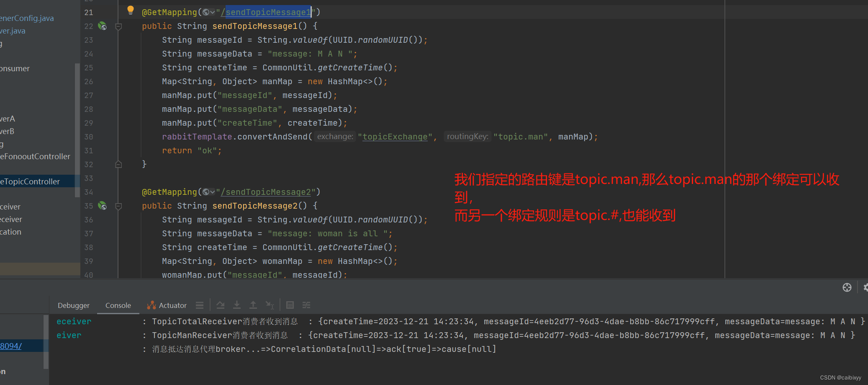This screenshot has width=868, height=385.
Task: Click the run endpoint gutter icon at line 22
Action: (x=102, y=26)
